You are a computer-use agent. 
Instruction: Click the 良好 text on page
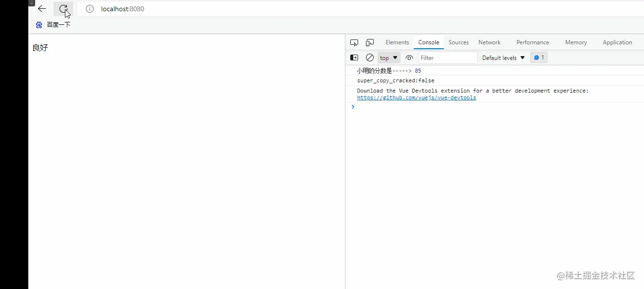(x=40, y=48)
